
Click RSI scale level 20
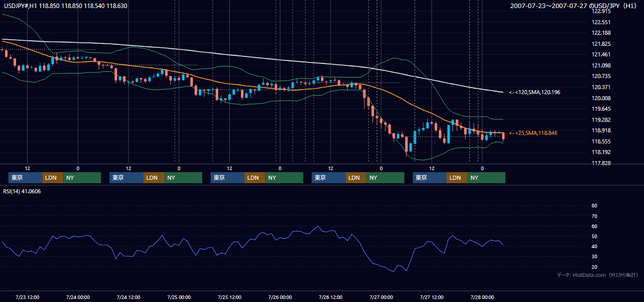pyautogui.click(x=594, y=267)
